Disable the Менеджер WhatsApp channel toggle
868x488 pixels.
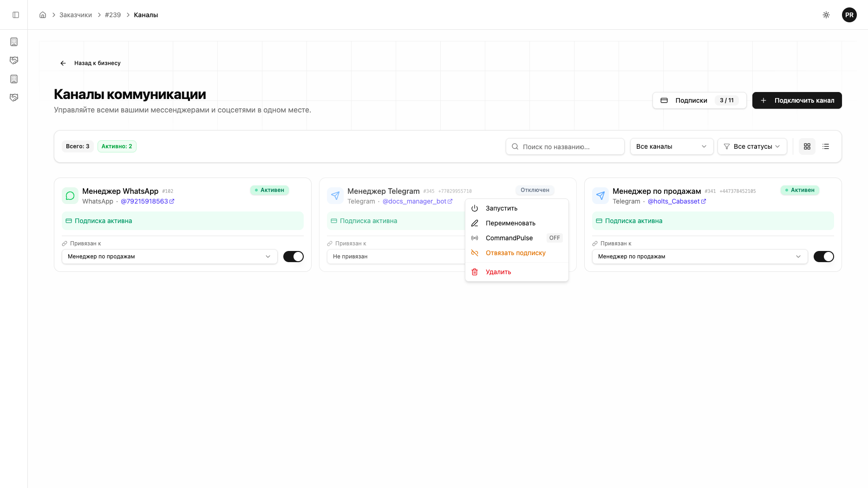click(293, 257)
